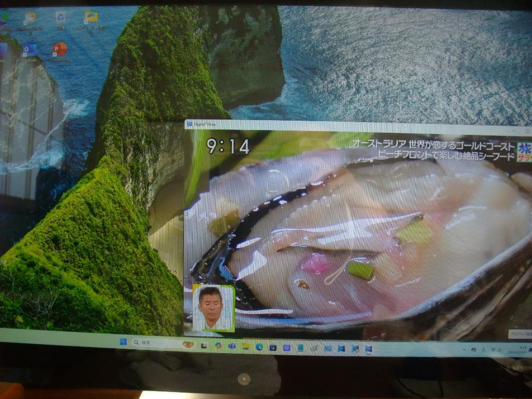Open the Recycle Bin (ごみ箱) on the desktop
Image resolution: width=532 pixels, height=399 pixels.
[60, 17]
